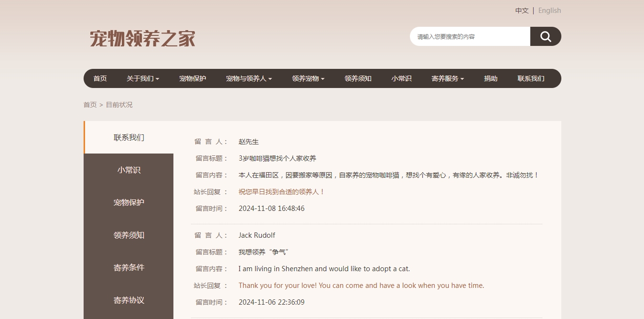Go to 首页 in navigation bar

click(x=100, y=78)
